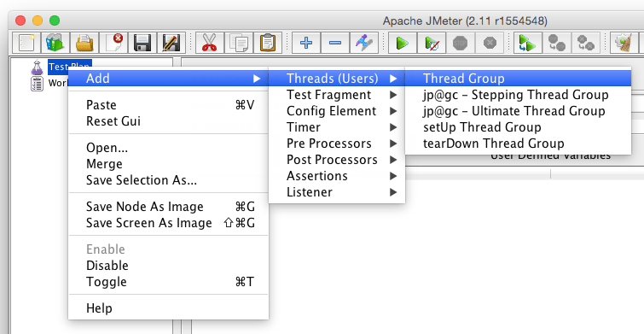Click Merge in the context menu
The image size is (644, 334).
click(x=168, y=164)
